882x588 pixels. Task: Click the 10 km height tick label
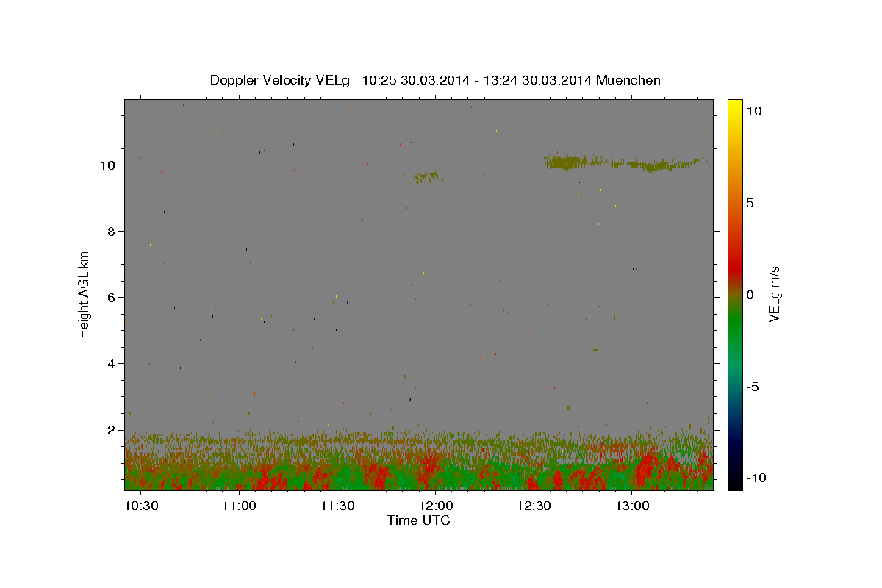[107, 165]
